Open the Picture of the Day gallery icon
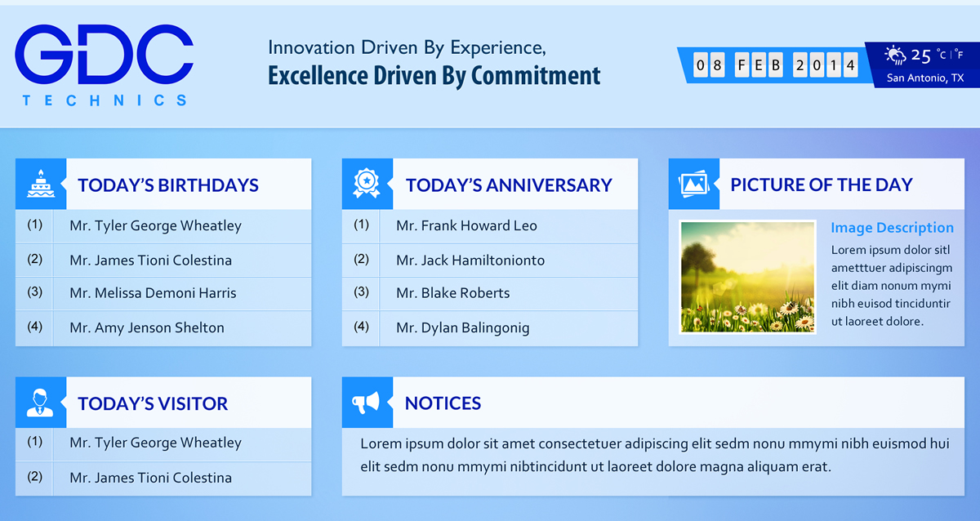980x521 pixels. (693, 183)
